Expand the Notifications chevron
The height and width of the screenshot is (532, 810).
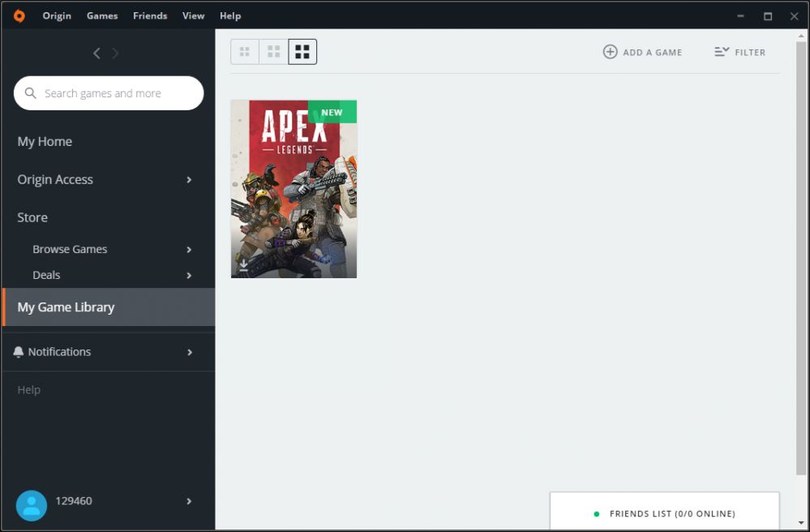(190, 352)
